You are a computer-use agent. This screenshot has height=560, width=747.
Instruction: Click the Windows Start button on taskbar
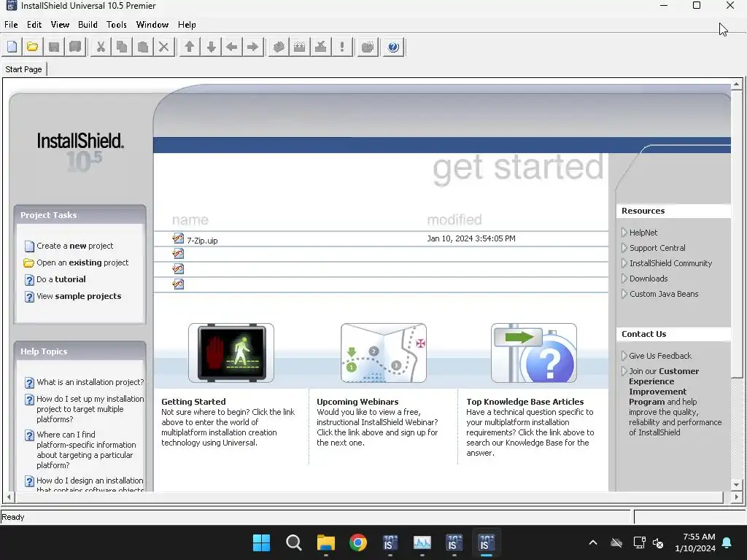[261, 542]
